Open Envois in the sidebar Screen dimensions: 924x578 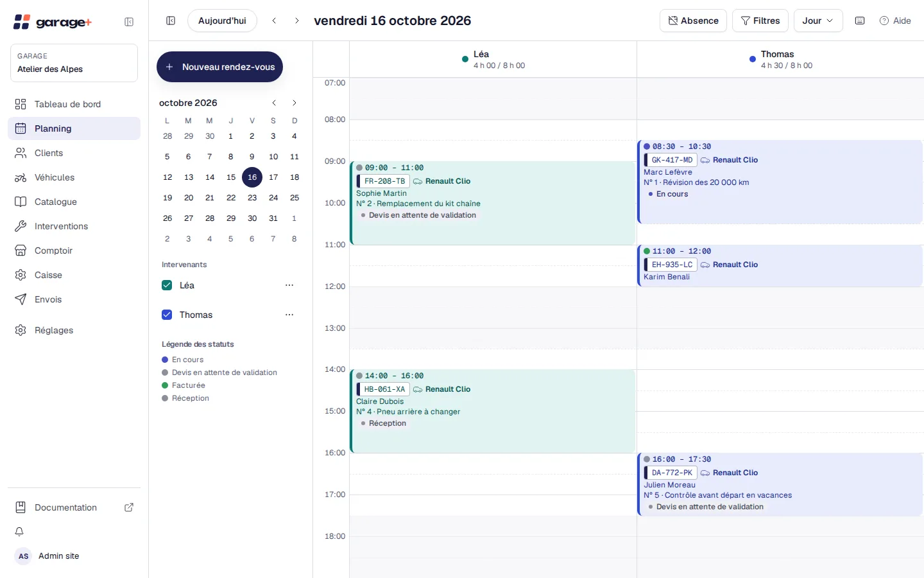(x=74, y=299)
